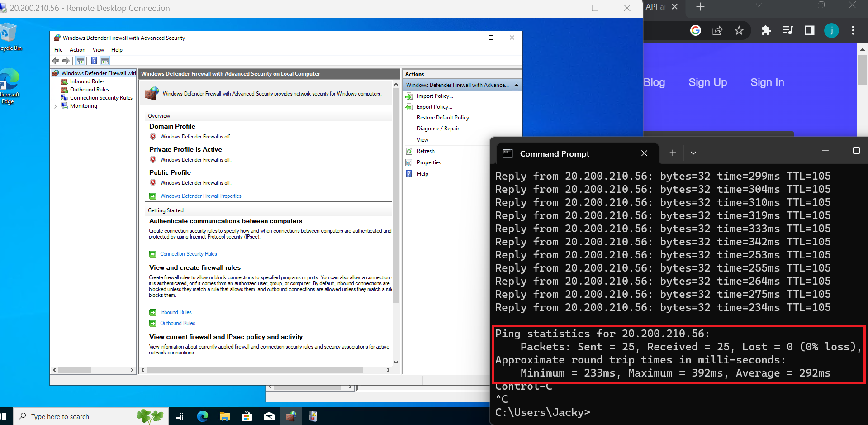Click Properties in Actions pane
Viewport: 868px width, 425px height.
tap(429, 162)
